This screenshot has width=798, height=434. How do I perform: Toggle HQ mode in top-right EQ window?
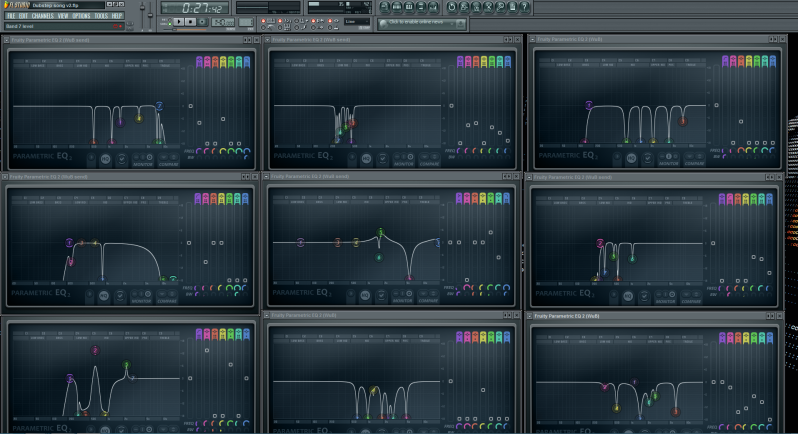(631, 159)
